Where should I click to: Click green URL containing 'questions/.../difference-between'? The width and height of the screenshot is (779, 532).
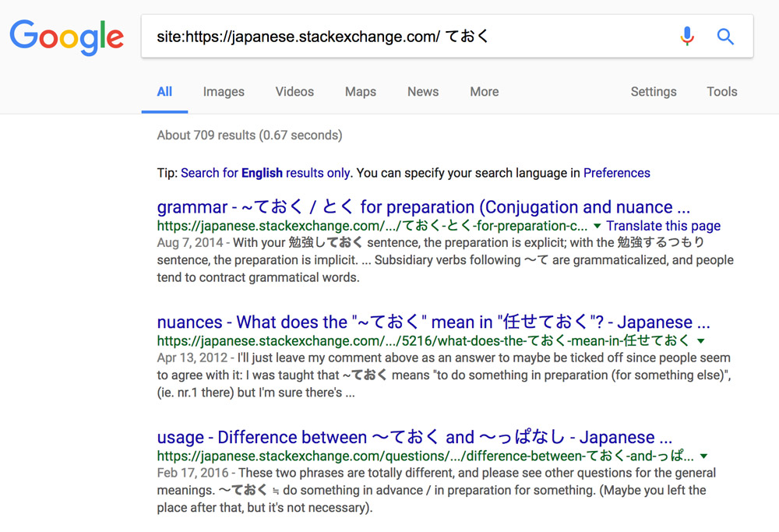pyautogui.click(x=425, y=456)
